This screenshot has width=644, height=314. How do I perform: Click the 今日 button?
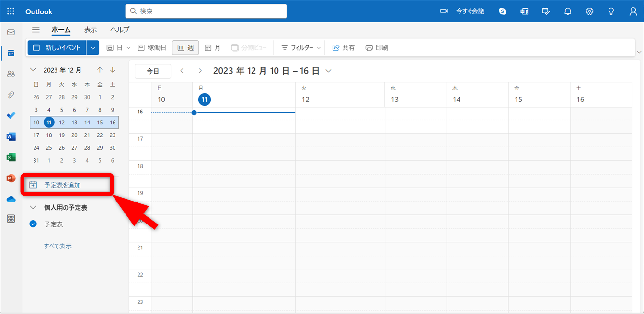pyautogui.click(x=153, y=71)
